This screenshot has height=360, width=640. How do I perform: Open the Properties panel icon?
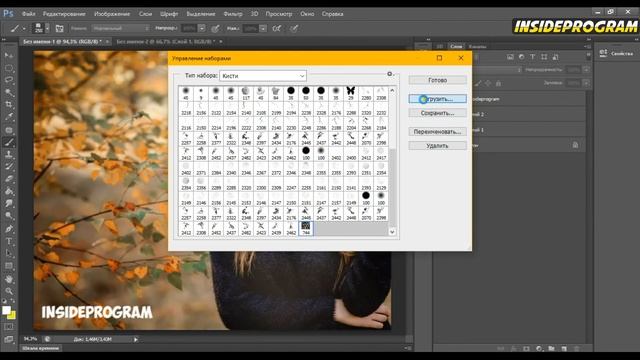[x=603, y=53]
